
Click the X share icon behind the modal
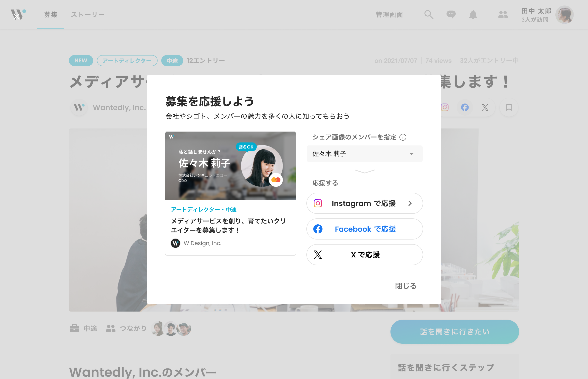tap(485, 107)
